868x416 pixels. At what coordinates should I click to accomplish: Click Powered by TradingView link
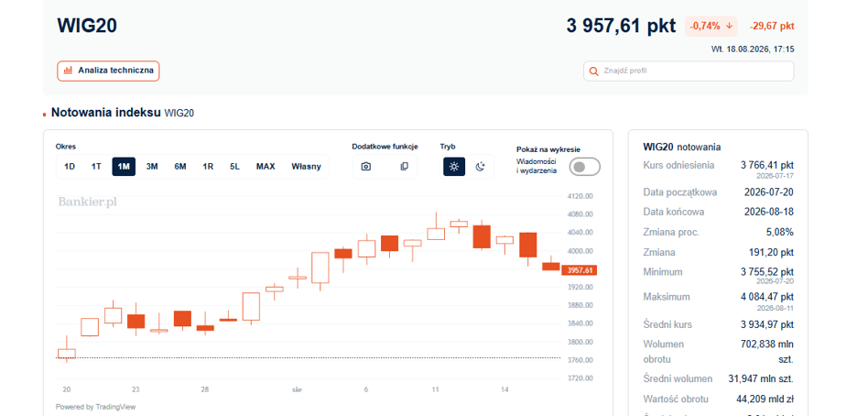(x=96, y=407)
